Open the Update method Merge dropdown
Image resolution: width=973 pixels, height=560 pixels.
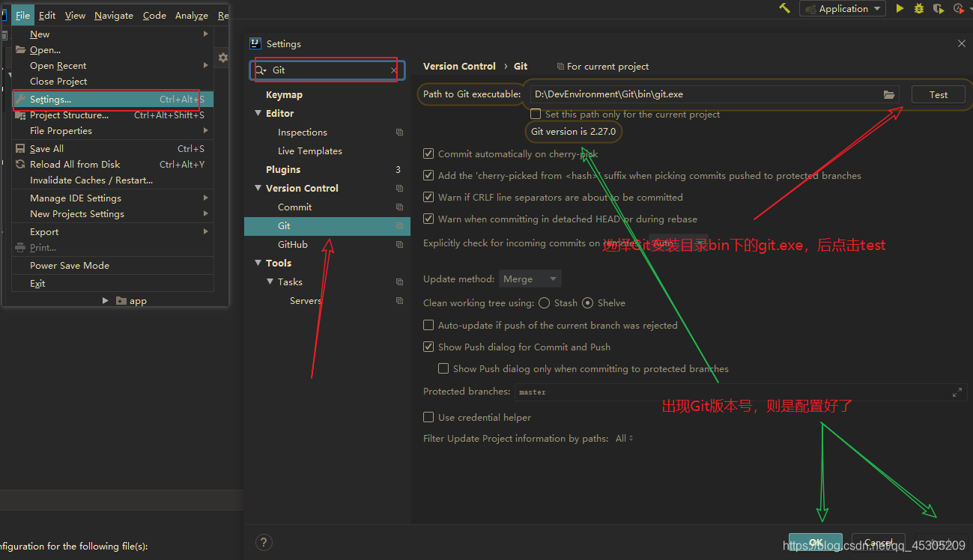coord(530,279)
